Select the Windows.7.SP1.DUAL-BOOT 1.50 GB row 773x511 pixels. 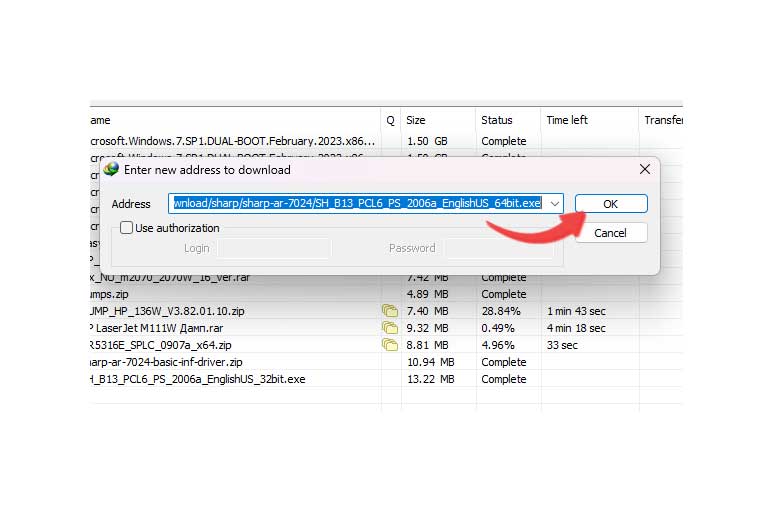click(386, 141)
